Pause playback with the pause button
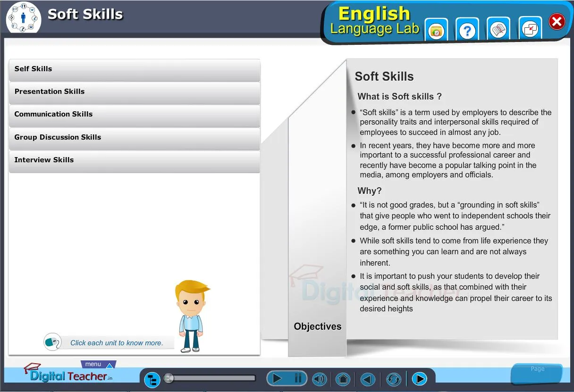 (298, 378)
